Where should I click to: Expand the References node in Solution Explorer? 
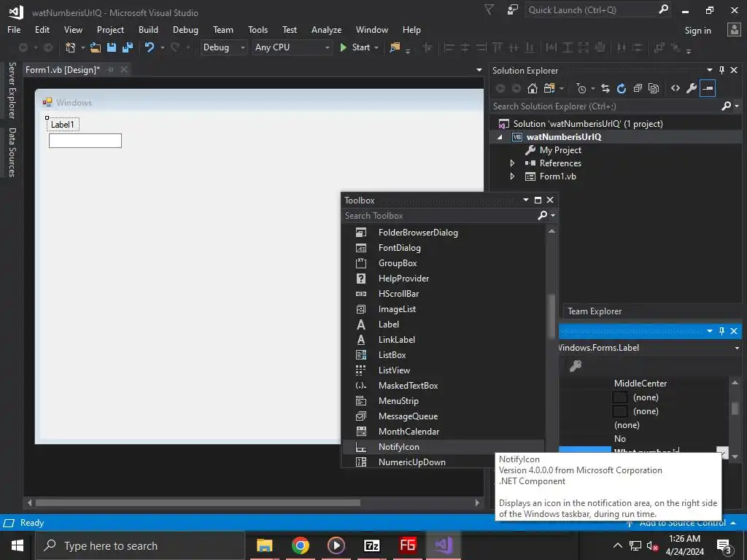(512, 163)
